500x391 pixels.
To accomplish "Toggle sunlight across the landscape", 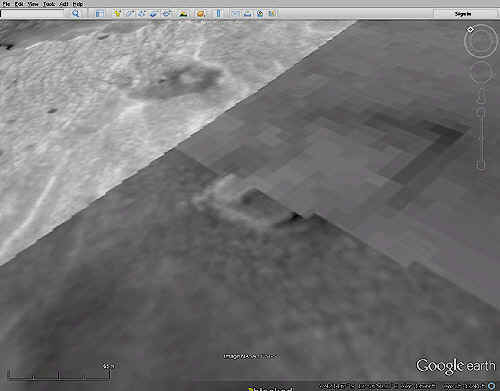I will point(183,13).
